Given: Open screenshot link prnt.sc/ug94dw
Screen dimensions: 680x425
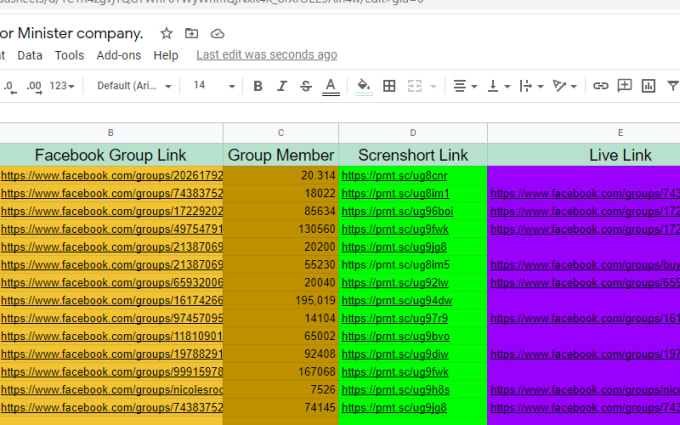Looking at the screenshot, I should pyautogui.click(x=397, y=301).
